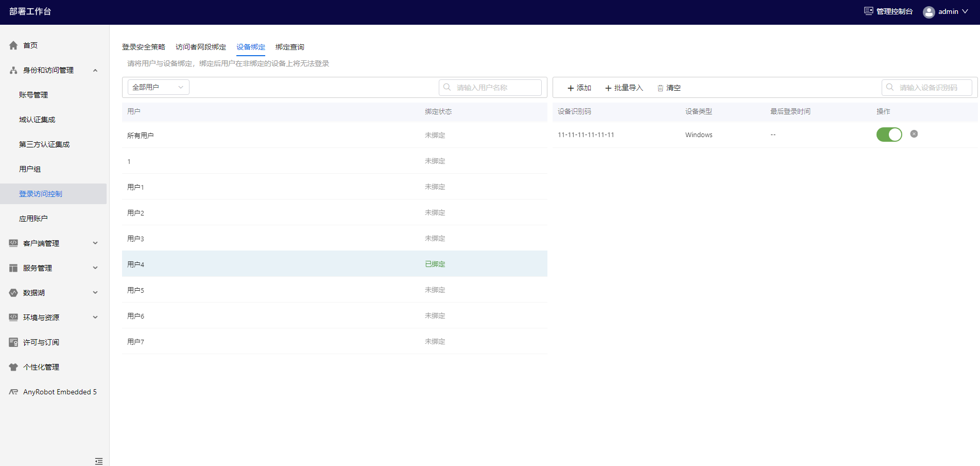Click the AnyRobot Embedded logo icon
The height and width of the screenshot is (466, 980).
[x=13, y=392]
